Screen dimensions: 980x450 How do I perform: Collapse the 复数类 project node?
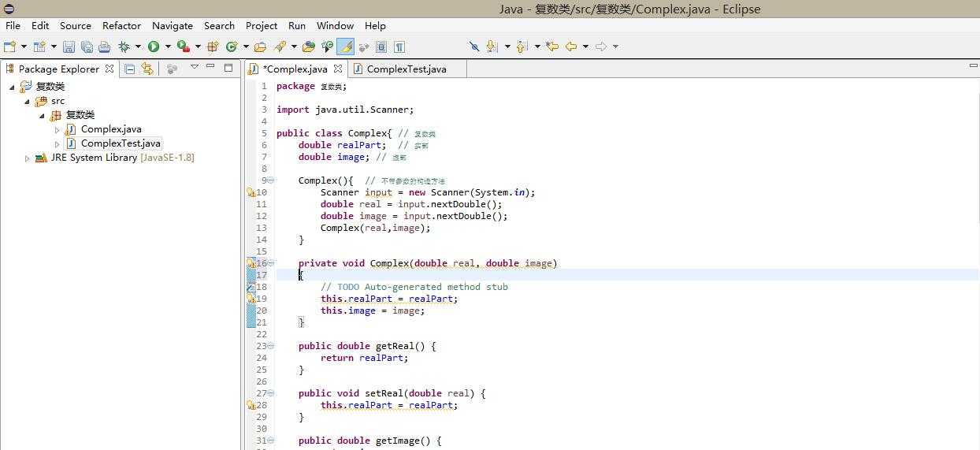[12, 87]
